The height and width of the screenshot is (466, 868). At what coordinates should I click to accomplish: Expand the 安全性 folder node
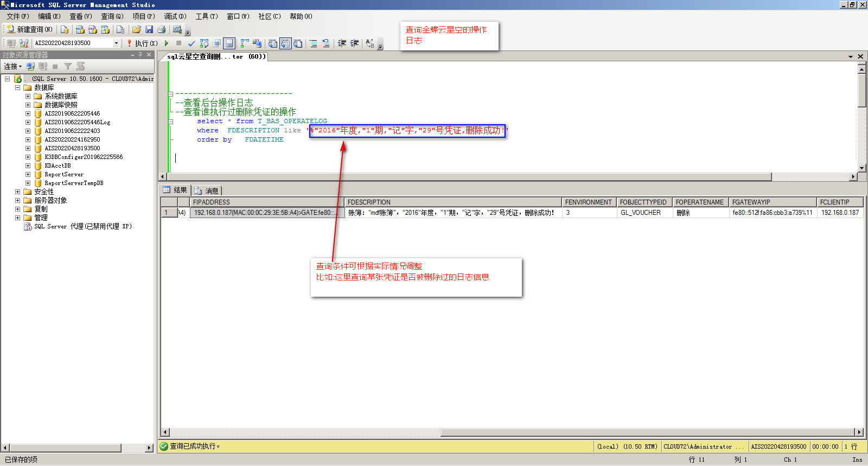17,191
